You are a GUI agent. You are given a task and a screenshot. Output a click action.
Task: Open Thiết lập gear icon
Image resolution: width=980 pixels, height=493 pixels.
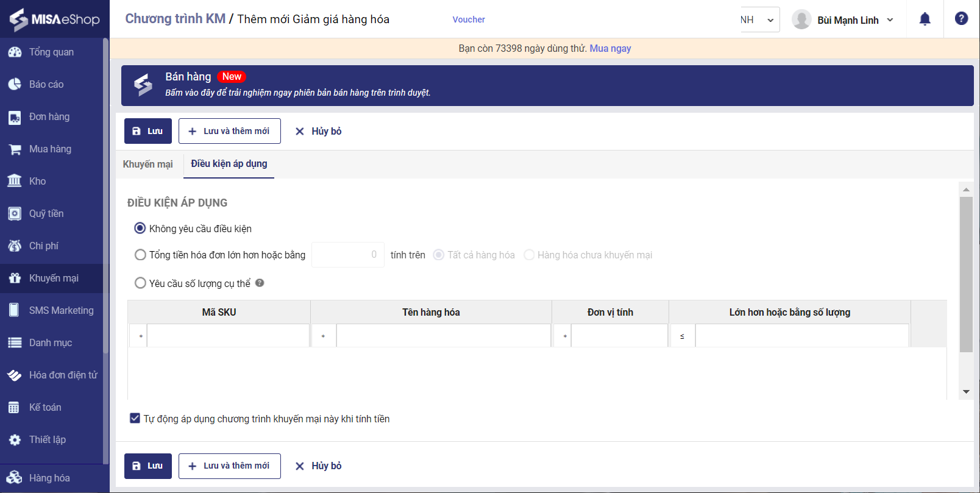point(15,439)
